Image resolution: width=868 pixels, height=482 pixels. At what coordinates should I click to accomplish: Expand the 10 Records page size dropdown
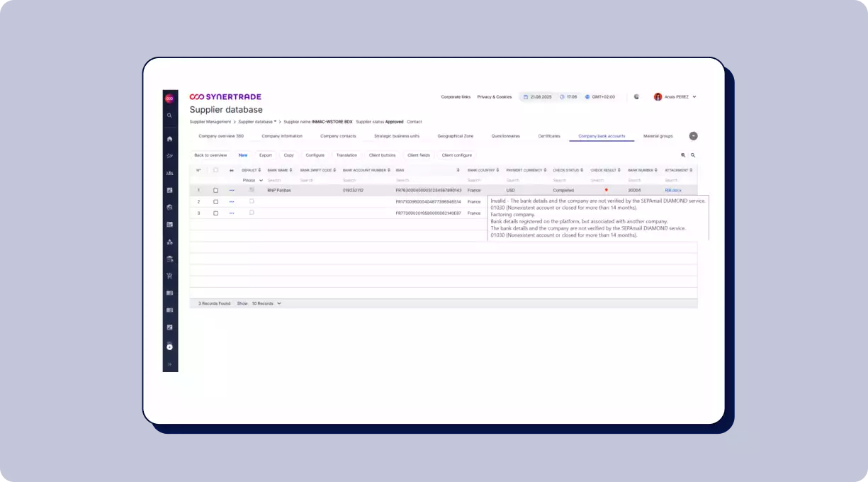click(266, 303)
